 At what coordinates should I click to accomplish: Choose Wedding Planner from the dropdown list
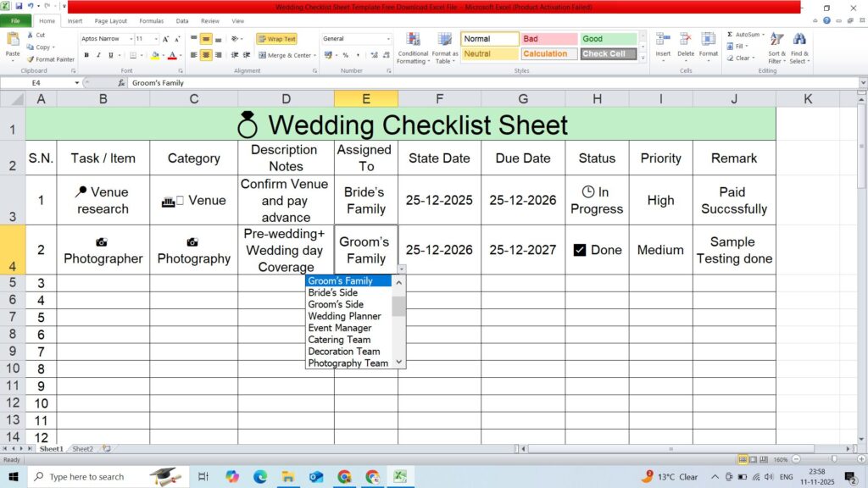coord(344,316)
